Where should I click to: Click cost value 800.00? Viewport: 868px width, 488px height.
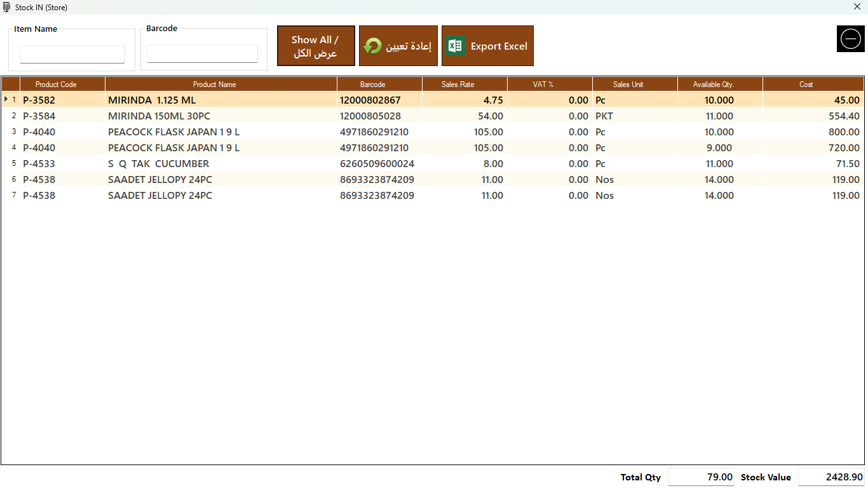pos(844,132)
